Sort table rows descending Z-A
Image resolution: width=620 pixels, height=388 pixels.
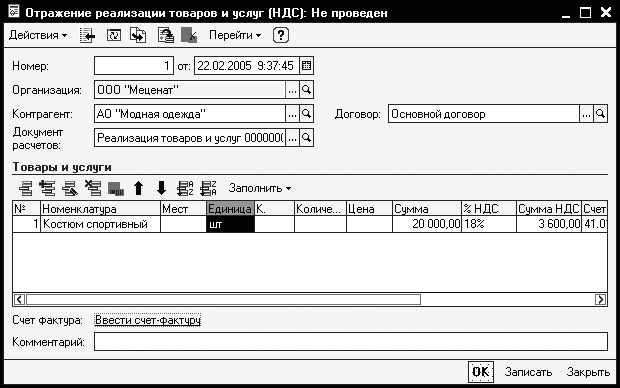coord(208,188)
